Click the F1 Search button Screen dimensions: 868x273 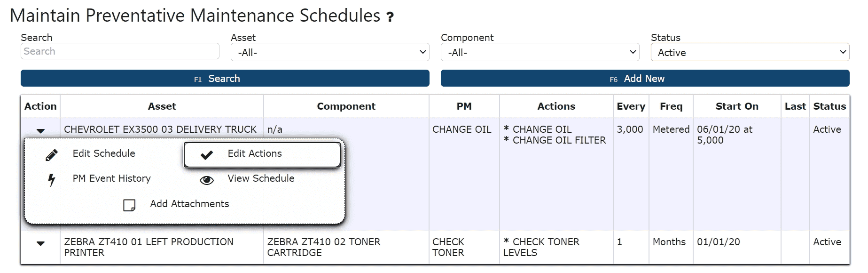coord(225,79)
